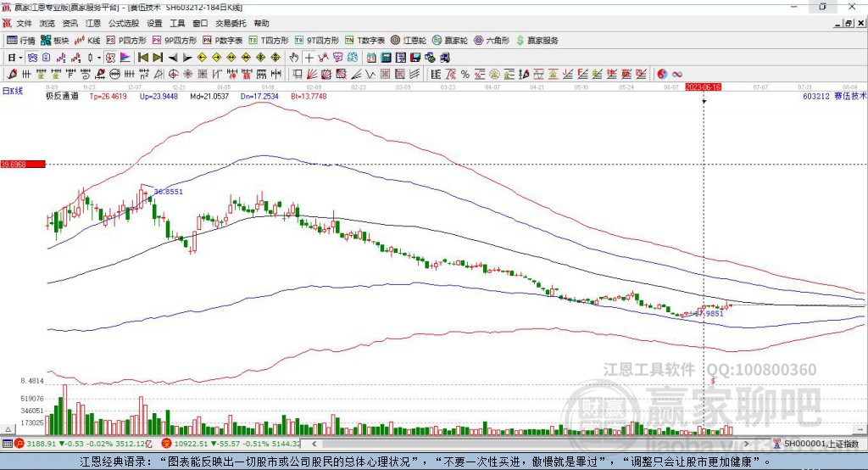Click the 36.8551 high price label

169,191
